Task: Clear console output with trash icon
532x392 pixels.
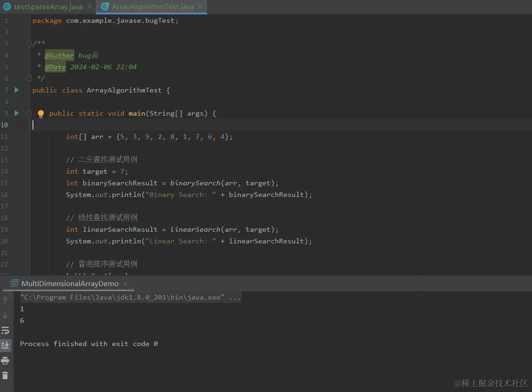Action: pyautogui.click(x=5, y=375)
